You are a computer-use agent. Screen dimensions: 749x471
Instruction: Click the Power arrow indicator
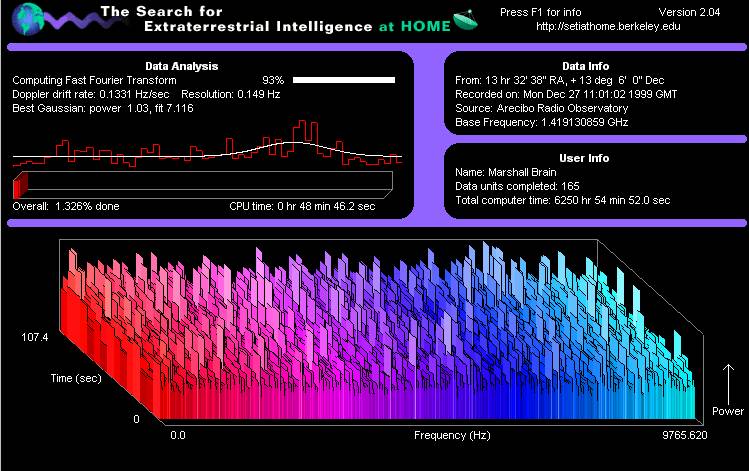click(x=728, y=385)
